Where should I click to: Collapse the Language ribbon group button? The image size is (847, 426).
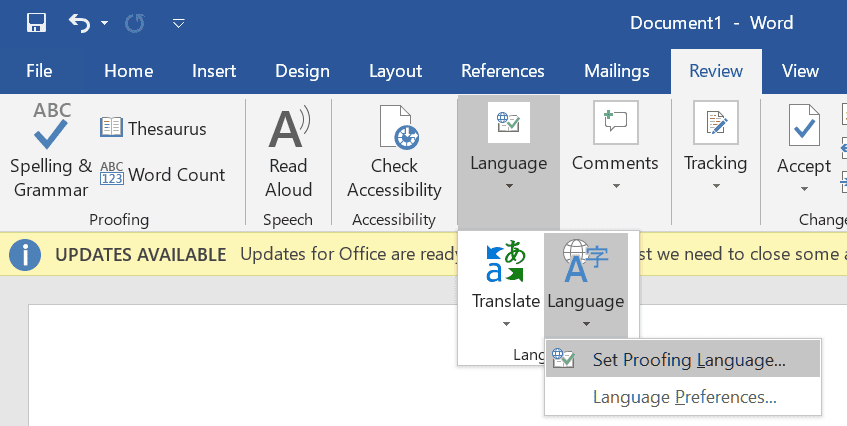tap(508, 162)
